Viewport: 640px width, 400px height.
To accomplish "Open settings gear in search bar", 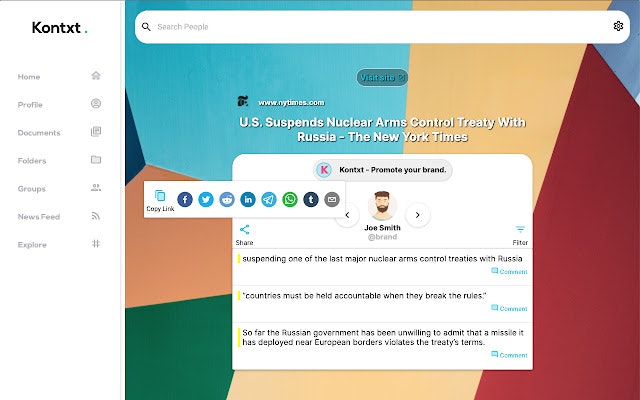I will (x=618, y=26).
